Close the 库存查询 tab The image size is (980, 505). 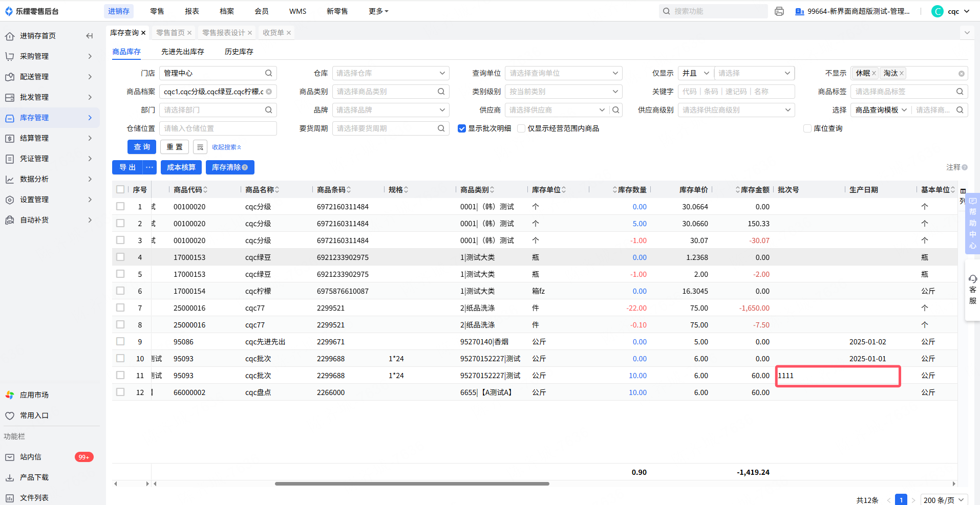(143, 33)
